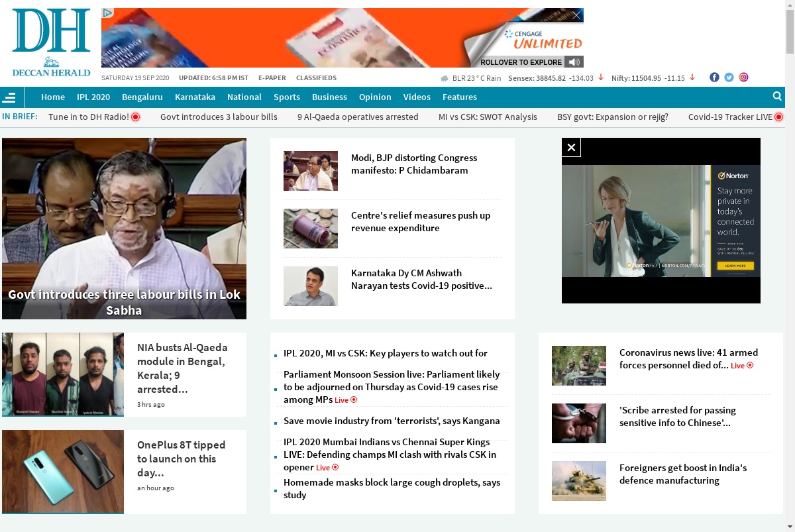Open OnePlus 8T launch headline
The height and width of the screenshot is (532, 795).
181,458
